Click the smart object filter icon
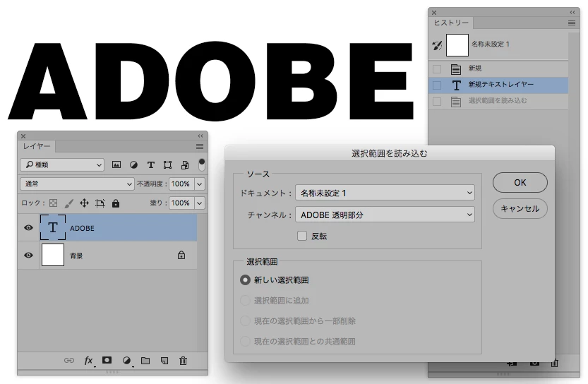 [185, 164]
